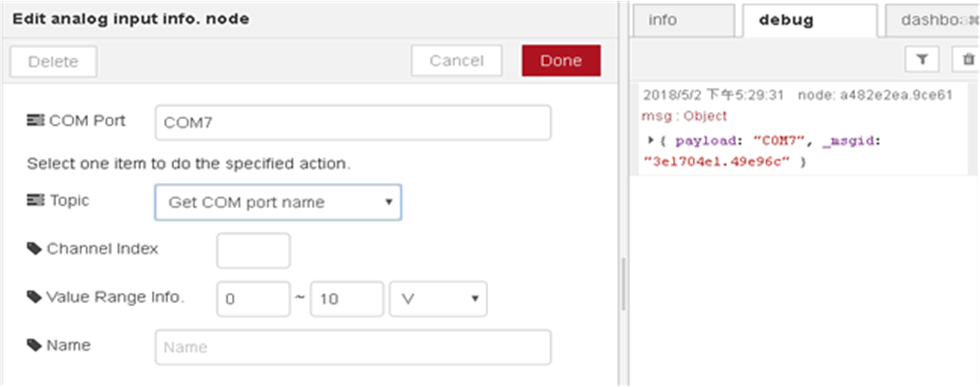Open the dashboard tab
Image resolution: width=980 pixels, height=387 pixels.
[930, 20]
